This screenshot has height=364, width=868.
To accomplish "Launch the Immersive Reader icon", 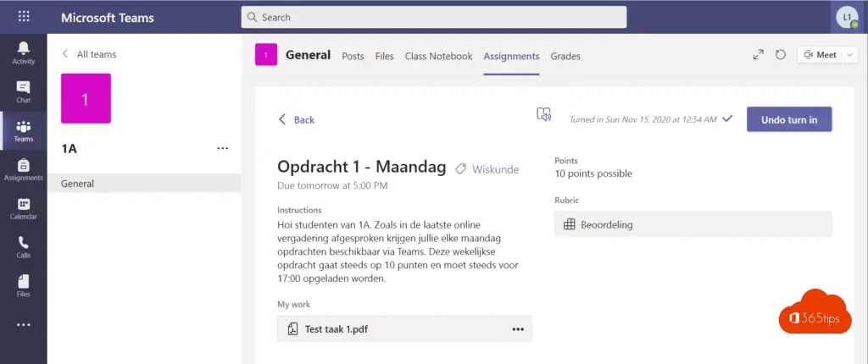I will pos(543,114).
